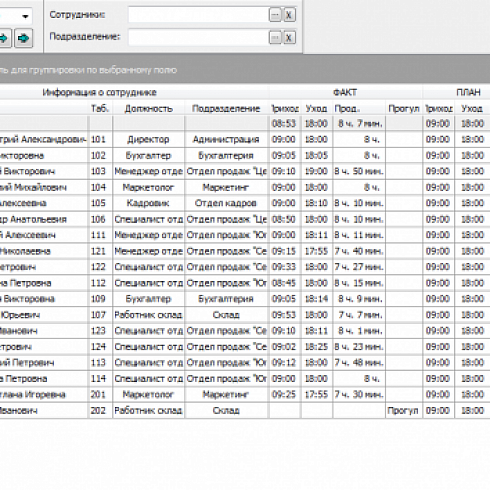
Task: Sort by the Должность column header
Action: tap(148, 109)
